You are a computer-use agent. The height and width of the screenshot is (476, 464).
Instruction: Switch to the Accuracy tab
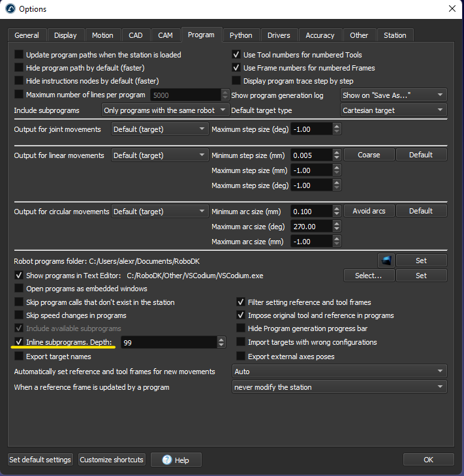pos(320,35)
